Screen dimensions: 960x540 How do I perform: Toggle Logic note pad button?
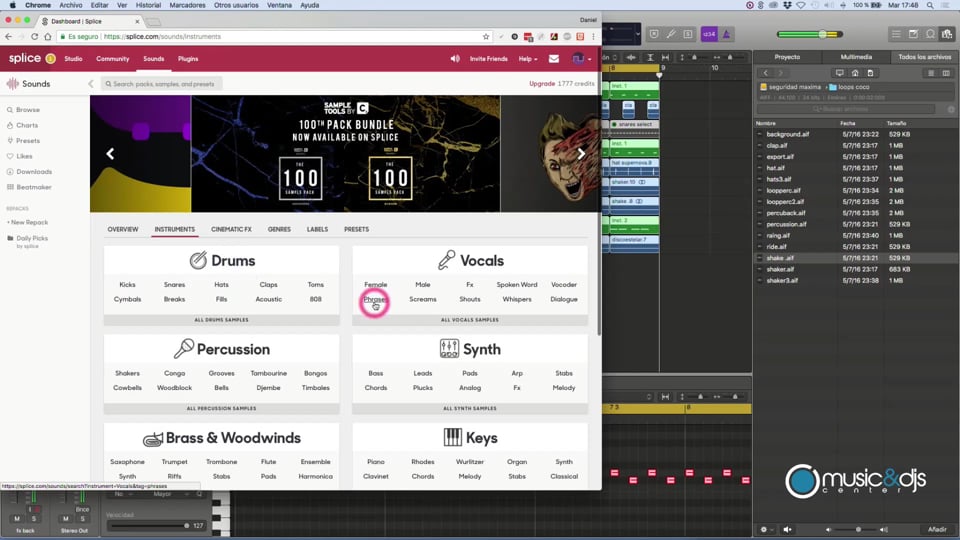coord(913,34)
